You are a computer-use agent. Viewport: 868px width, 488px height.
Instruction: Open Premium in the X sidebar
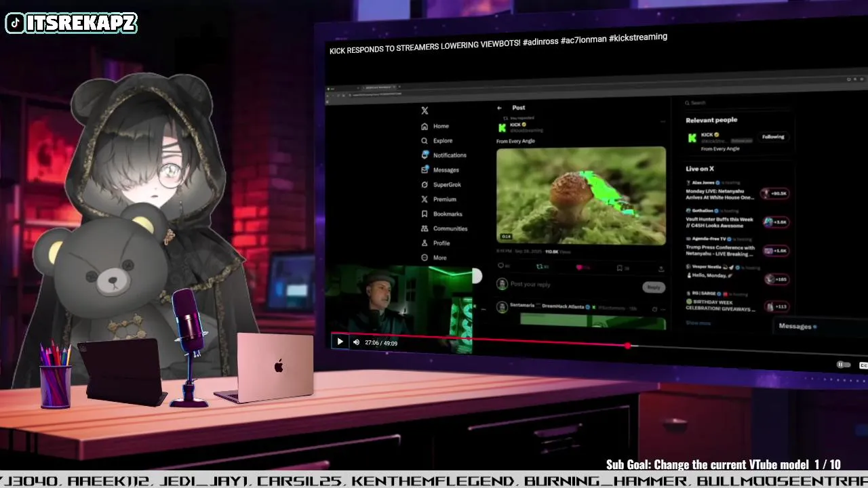click(x=439, y=199)
